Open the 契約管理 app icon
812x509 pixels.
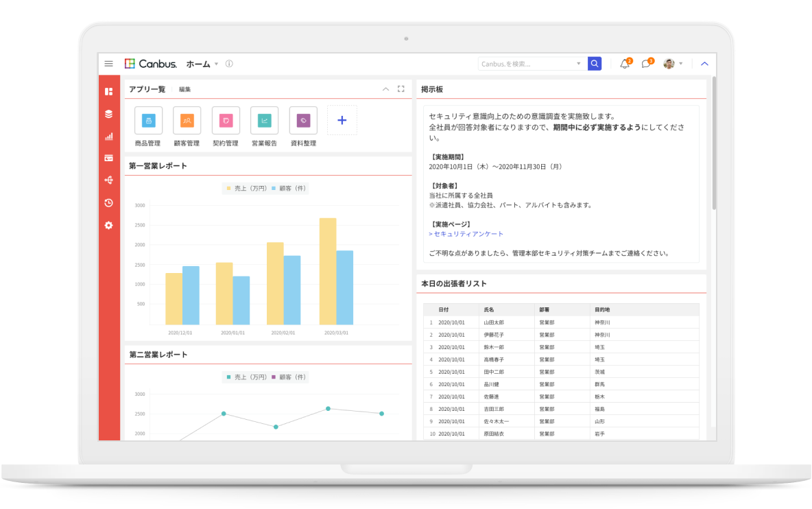pyautogui.click(x=226, y=121)
